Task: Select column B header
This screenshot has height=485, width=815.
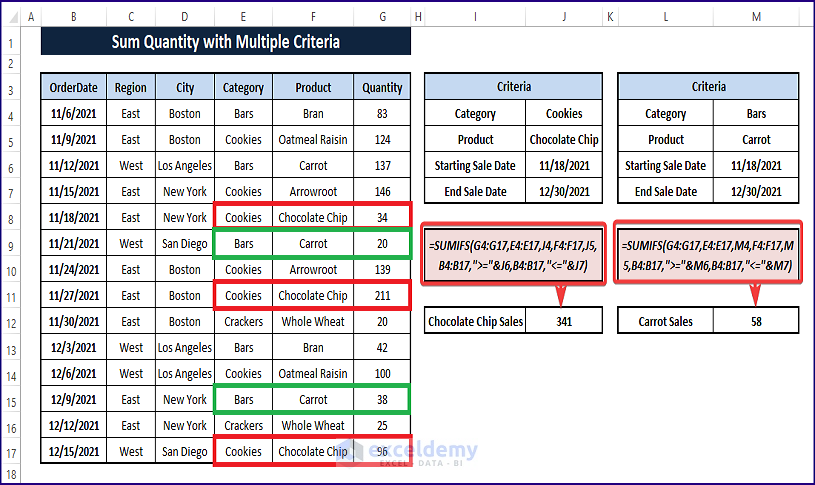Action: 74,17
